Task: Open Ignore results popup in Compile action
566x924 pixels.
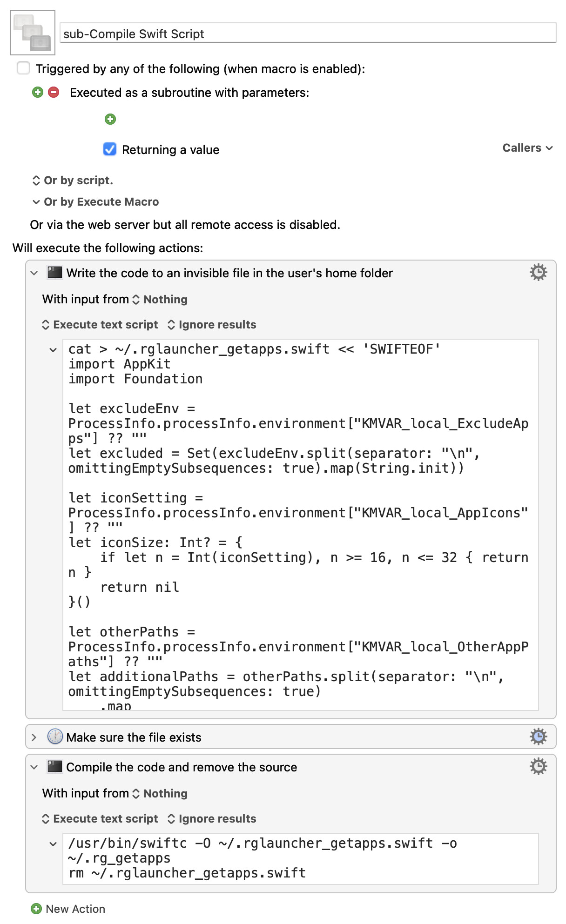Action: [x=212, y=818]
